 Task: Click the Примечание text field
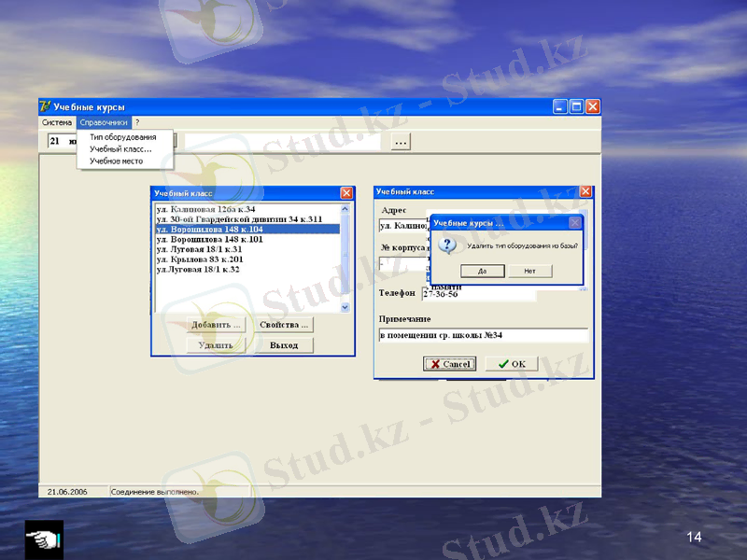483,335
